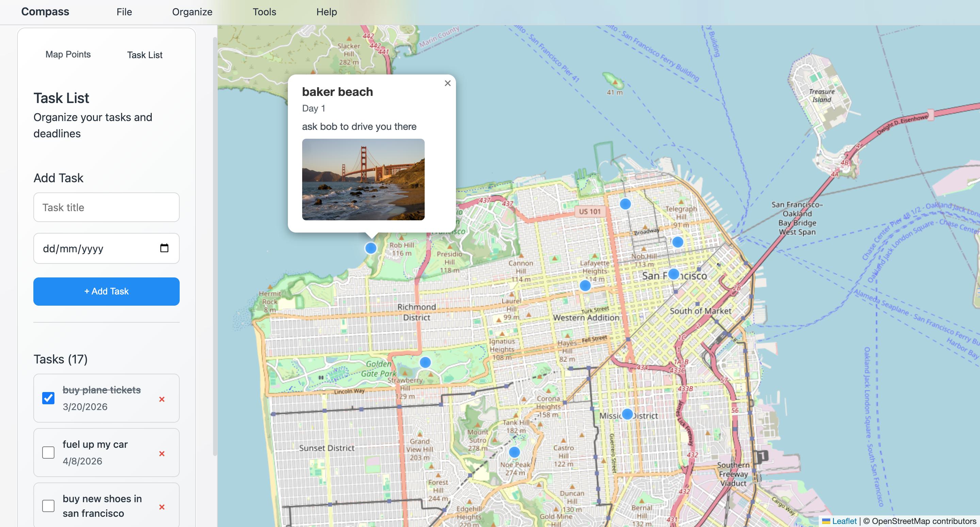980x527 pixels.
Task: Switch to the Map Points tab
Action: click(68, 54)
